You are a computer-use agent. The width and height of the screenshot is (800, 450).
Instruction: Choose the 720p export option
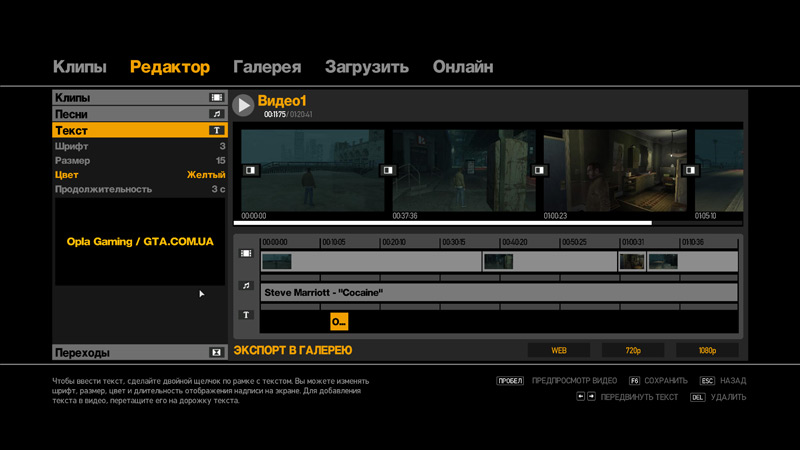(x=632, y=351)
